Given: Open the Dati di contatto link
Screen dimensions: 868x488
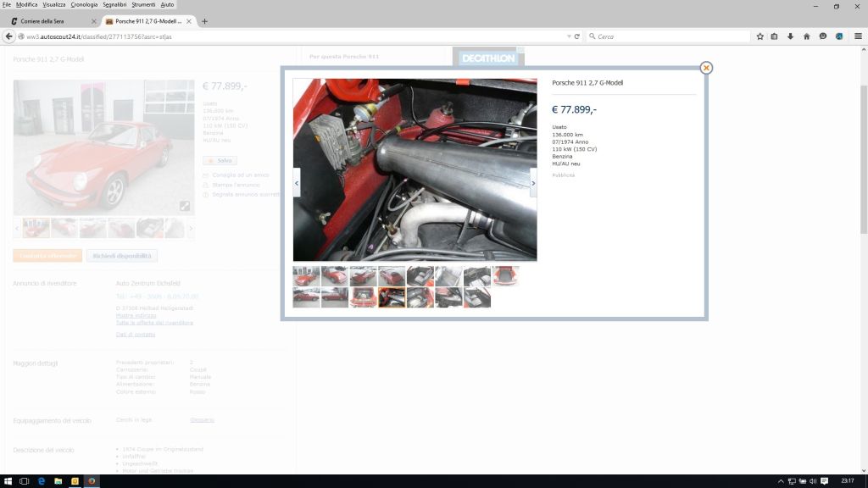Looking at the screenshot, I should 136,335.
